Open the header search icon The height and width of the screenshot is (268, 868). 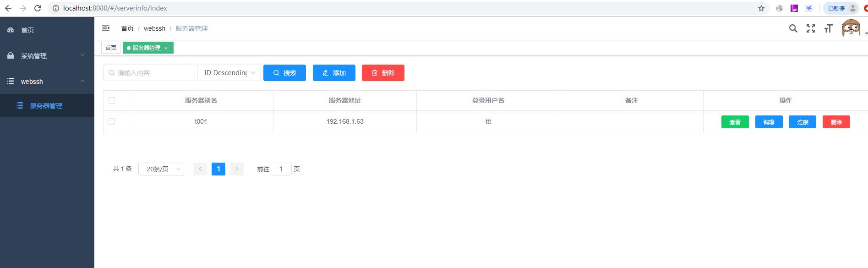[793, 28]
